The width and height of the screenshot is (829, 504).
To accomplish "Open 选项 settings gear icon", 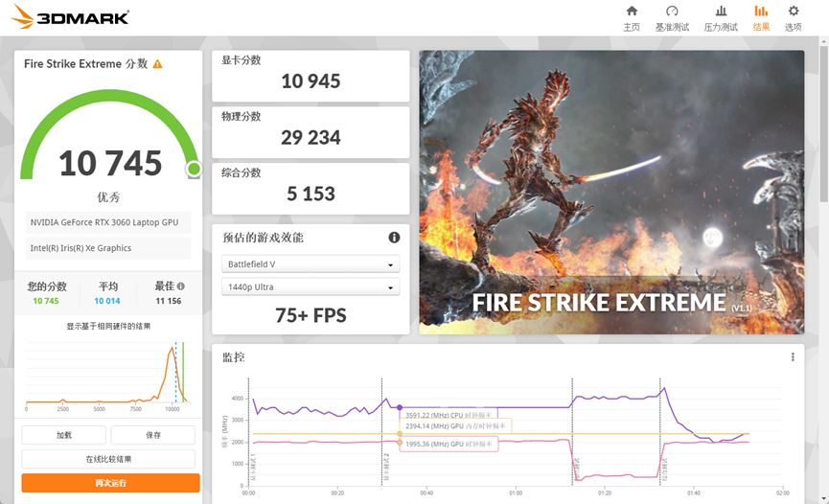I will pyautogui.click(x=794, y=11).
